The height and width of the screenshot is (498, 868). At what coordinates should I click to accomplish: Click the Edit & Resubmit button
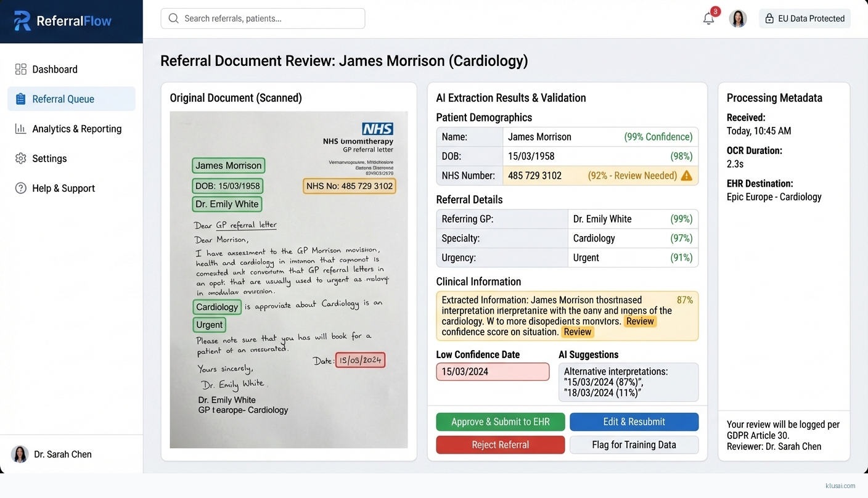634,422
